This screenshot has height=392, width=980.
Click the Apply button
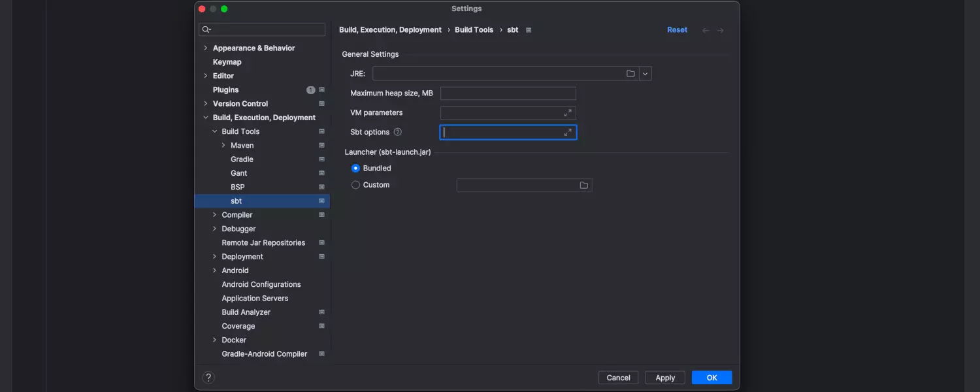[664, 378]
